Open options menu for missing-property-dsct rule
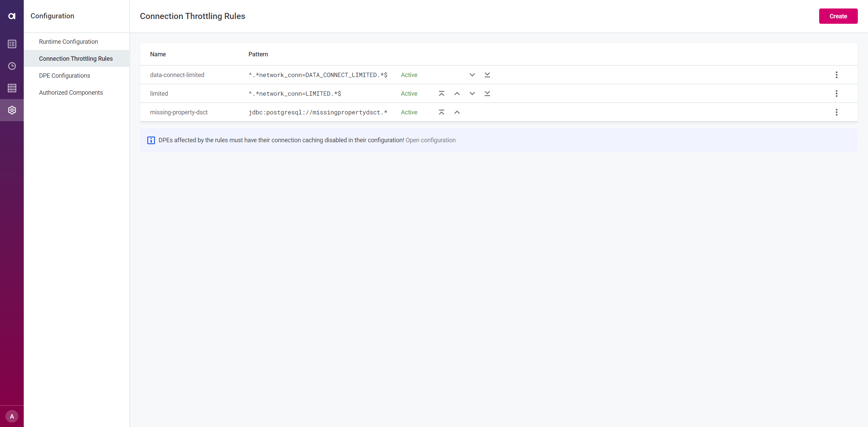 (x=836, y=112)
